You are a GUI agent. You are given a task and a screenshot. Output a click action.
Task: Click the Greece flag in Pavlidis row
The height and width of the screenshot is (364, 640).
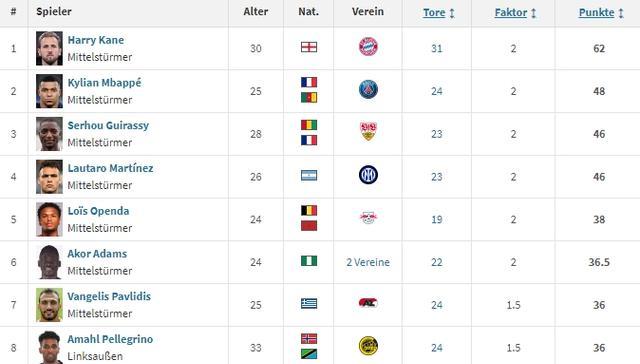pyautogui.click(x=309, y=304)
